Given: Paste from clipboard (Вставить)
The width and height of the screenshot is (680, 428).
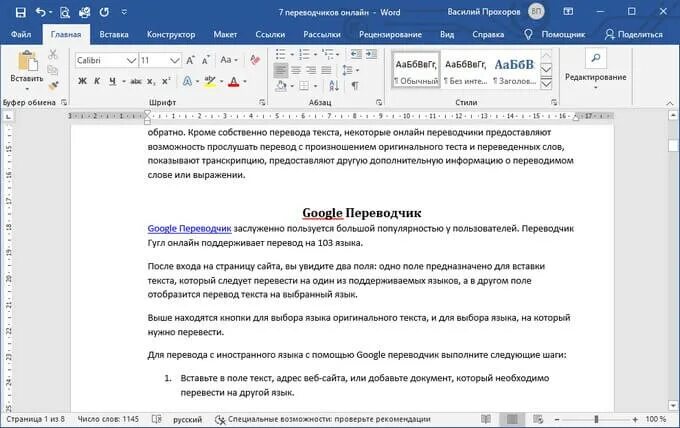Looking at the screenshot, I should click(27, 69).
